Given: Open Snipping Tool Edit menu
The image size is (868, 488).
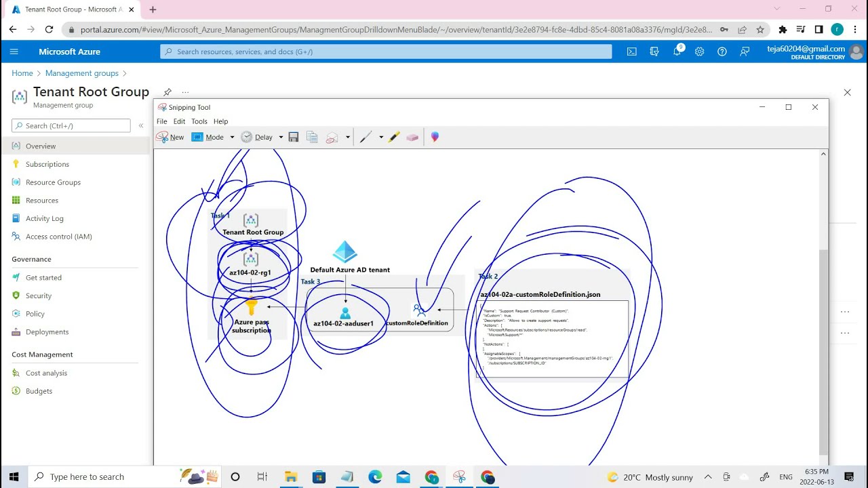Looking at the screenshot, I should pos(179,121).
